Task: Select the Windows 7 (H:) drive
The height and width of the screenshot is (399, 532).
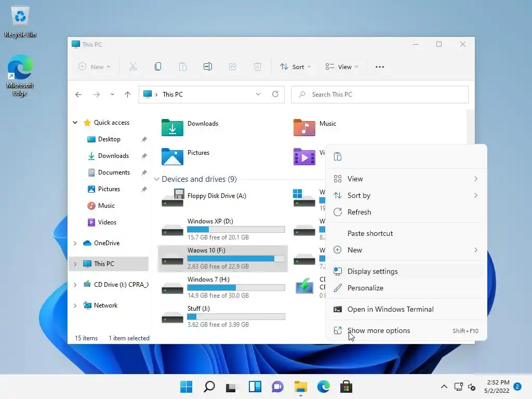Action: coord(222,287)
